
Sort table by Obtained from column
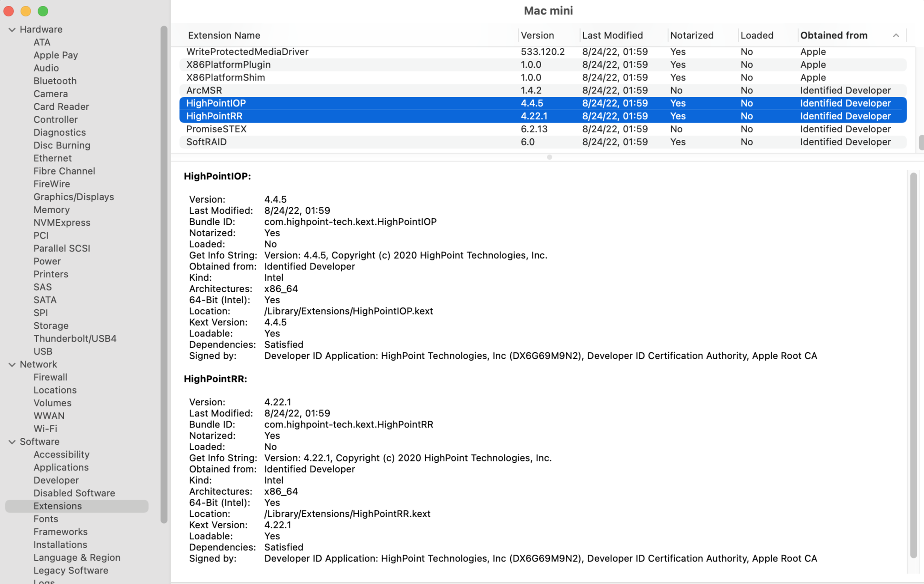[x=834, y=36]
